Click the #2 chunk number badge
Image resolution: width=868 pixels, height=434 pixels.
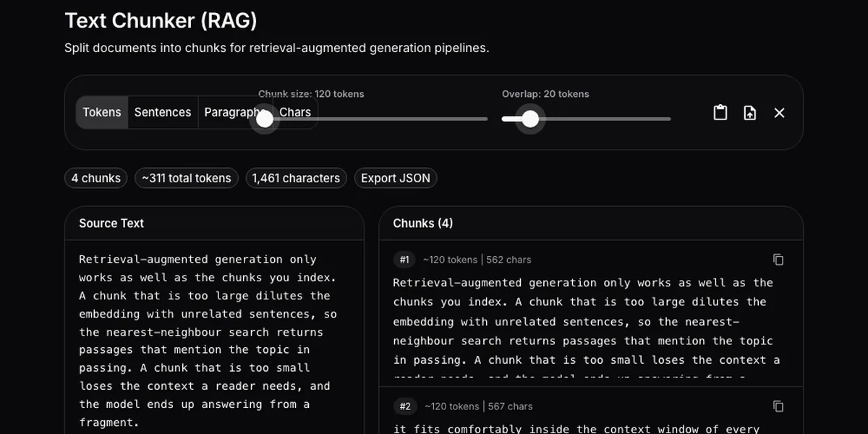[x=405, y=407]
